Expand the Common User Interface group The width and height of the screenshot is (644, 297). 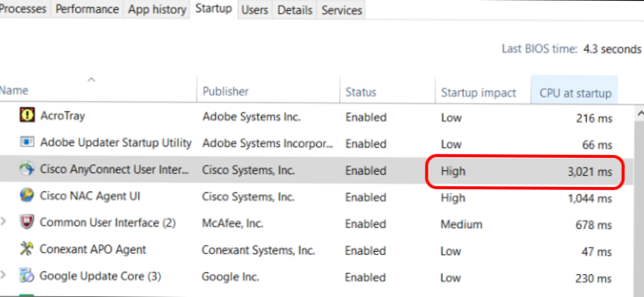4,222
